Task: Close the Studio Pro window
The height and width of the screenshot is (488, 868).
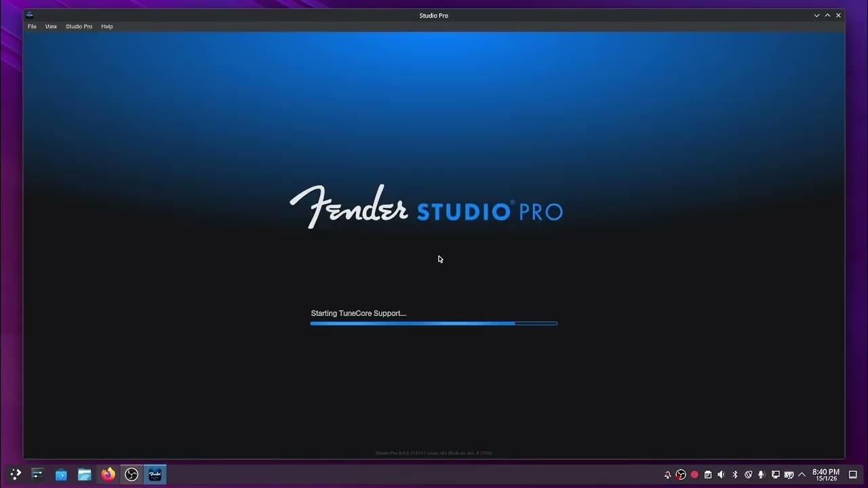Action: click(838, 15)
